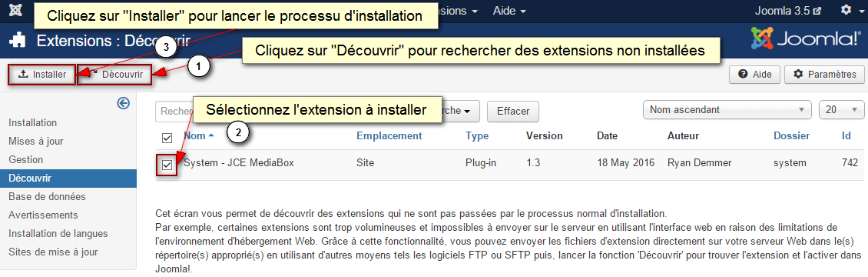Collapse the sidebar with the arrow icon

124,103
